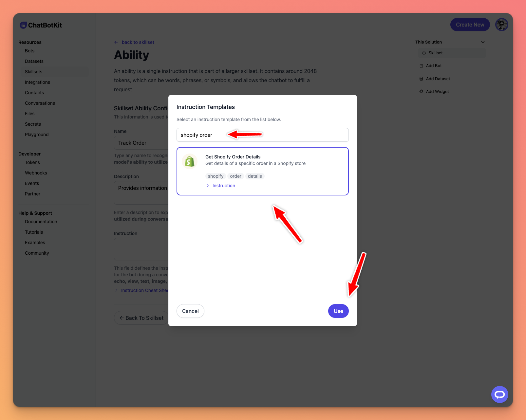Open Conversations in sidebar
526x420 pixels.
click(40, 103)
